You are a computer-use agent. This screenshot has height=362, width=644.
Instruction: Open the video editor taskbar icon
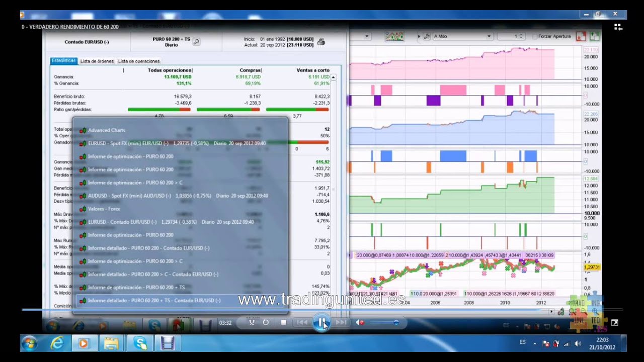167,343
